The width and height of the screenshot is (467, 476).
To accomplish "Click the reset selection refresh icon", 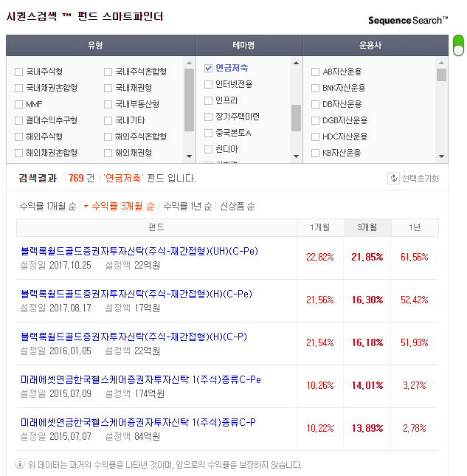I will pyautogui.click(x=393, y=178).
